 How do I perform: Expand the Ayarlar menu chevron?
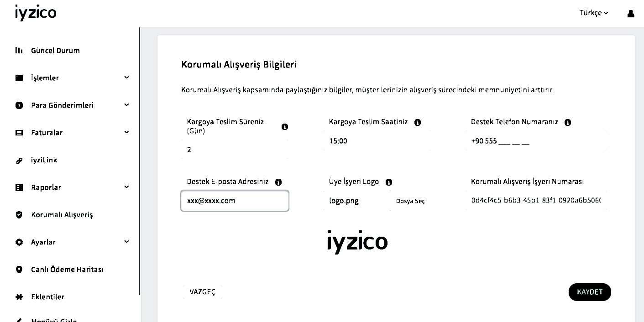pyautogui.click(x=126, y=242)
